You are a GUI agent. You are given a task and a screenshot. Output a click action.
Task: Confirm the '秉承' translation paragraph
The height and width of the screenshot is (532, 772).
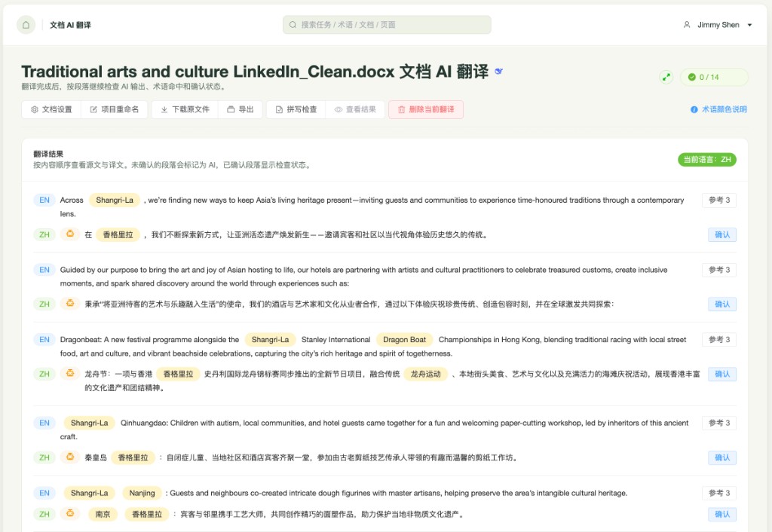(722, 304)
